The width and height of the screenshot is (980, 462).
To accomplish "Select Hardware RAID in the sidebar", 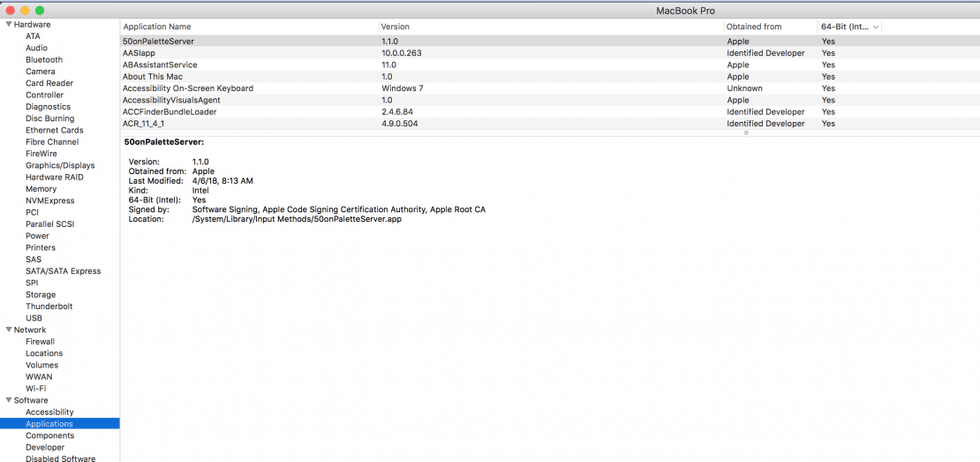I will [x=54, y=177].
